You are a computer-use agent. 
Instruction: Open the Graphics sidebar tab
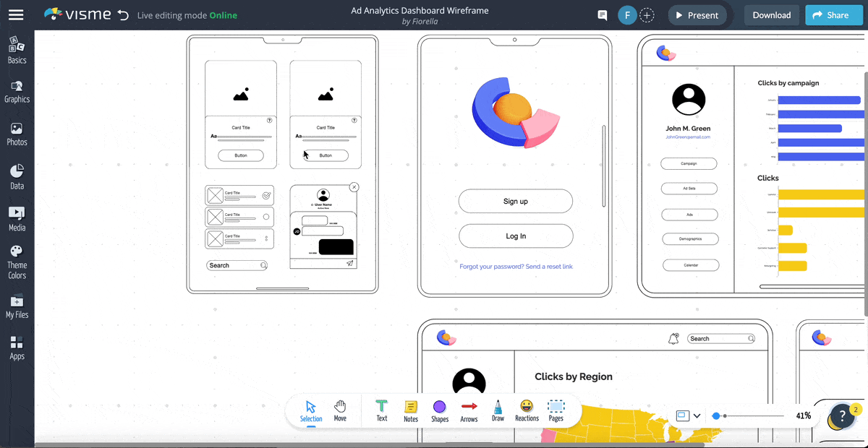click(x=17, y=92)
